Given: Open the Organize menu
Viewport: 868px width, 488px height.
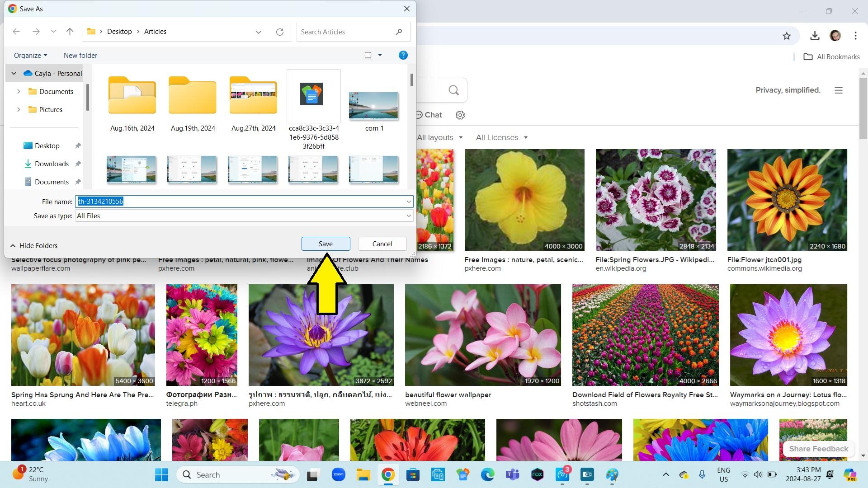Looking at the screenshot, I should tap(30, 55).
